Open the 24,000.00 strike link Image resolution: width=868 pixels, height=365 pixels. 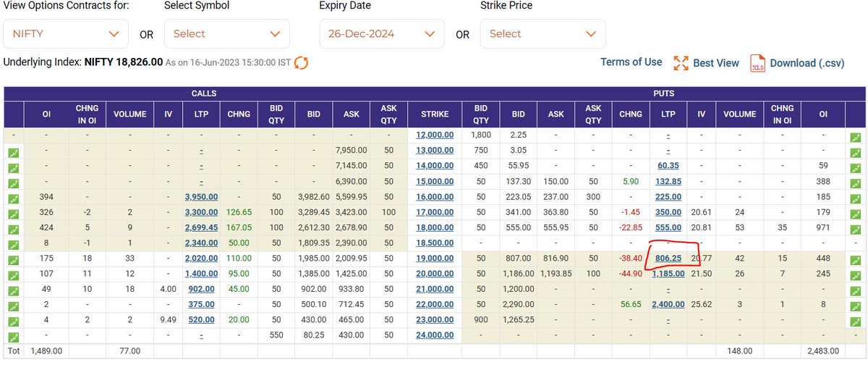(435, 337)
